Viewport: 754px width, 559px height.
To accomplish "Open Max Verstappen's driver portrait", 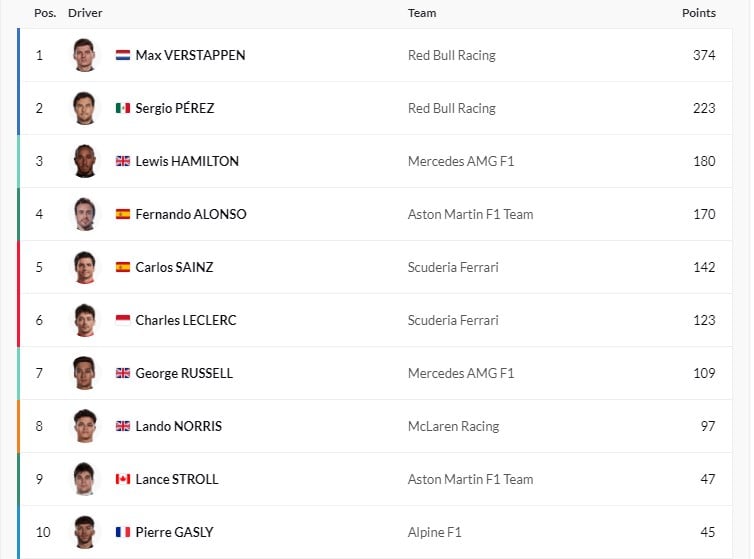I will (x=85, y=55).
